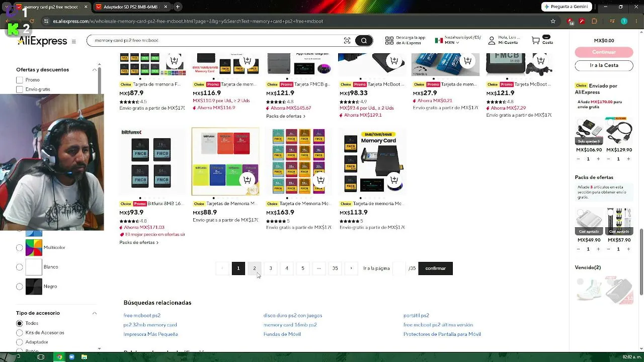Viewport: 644px width, 362px height.
Task: Open Chrome from the taskbar
Action: [x=59, y=357]
